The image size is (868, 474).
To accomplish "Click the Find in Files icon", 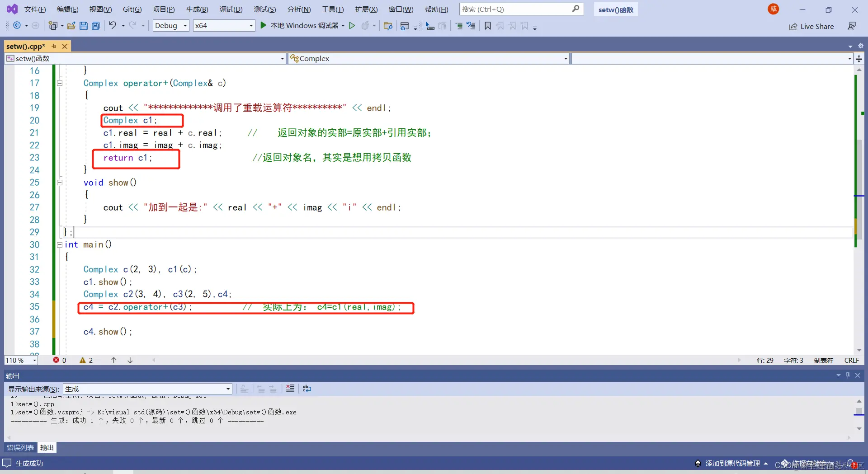I will pyautogui.click(x=388, y=26).
